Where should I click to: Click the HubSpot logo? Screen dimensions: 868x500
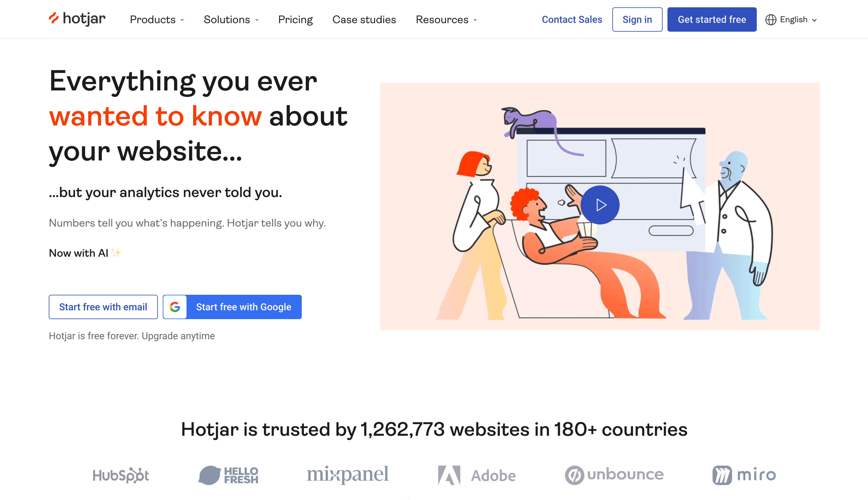pyautogui.click(x=121, y=475)
